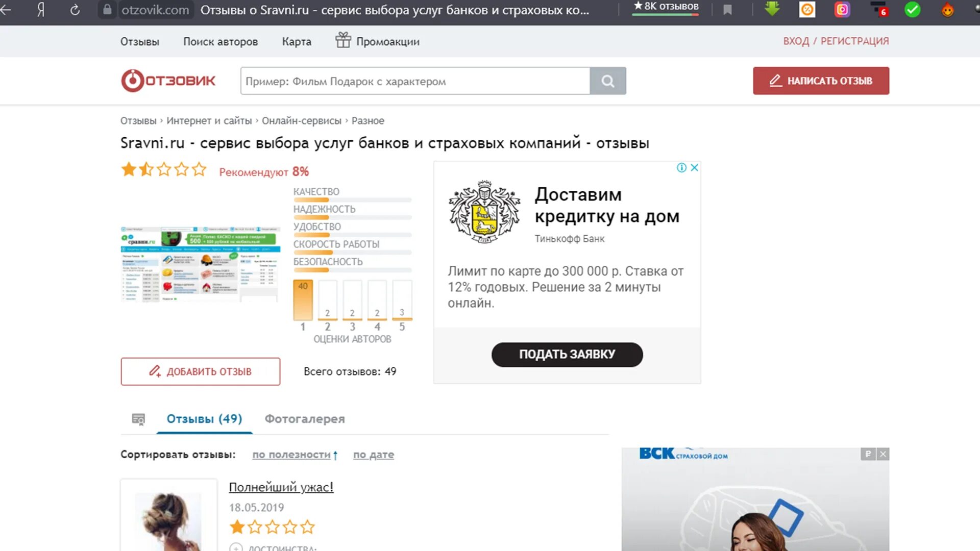Open breadcrumb Отзывы
Image resolution: width=980 pixels, height=551 pixels.
click(x=138, y=121)
